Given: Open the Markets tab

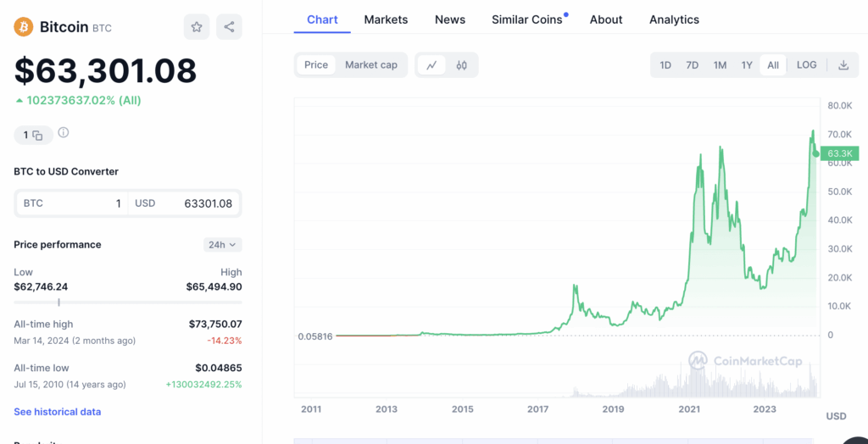Looking at the screenshot, I should [x=386, y=20].
